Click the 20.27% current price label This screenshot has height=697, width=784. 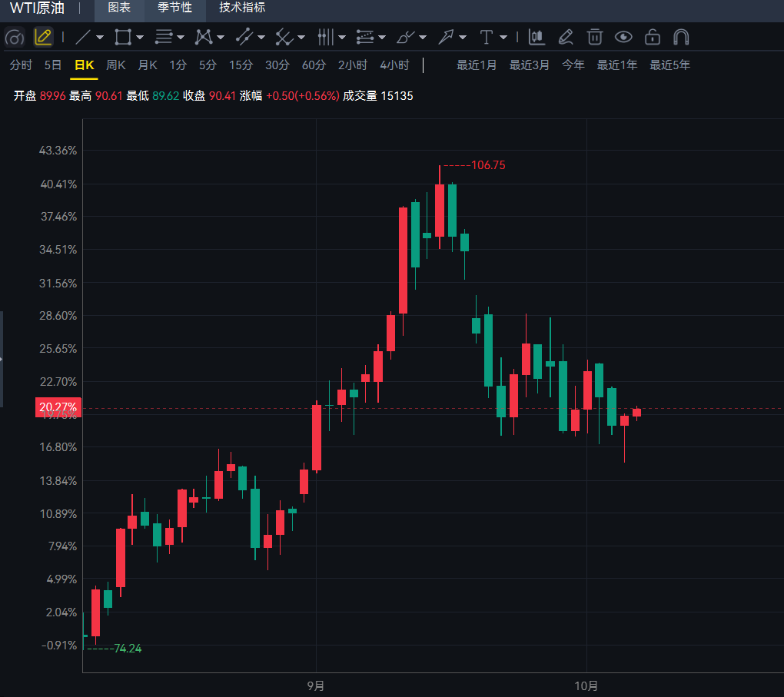[58, 407]
